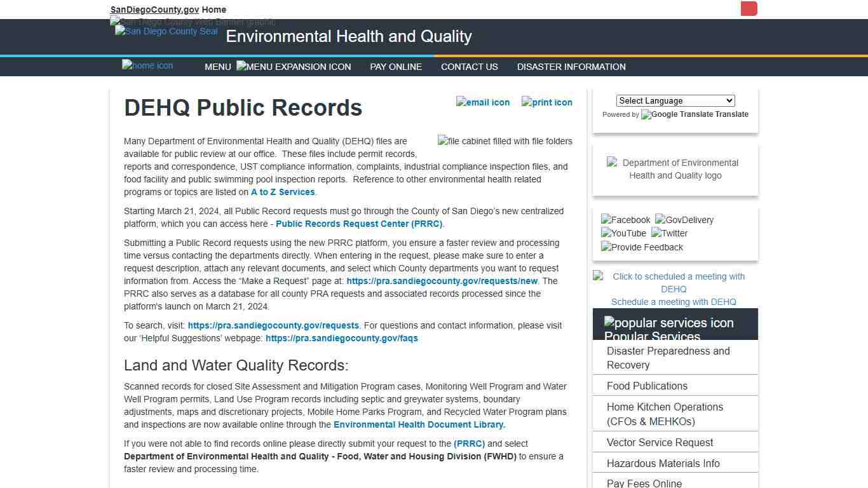Click the Provide Feedback icon
The height and width of the screenshot is (488, 868).
tap(642, 247)
